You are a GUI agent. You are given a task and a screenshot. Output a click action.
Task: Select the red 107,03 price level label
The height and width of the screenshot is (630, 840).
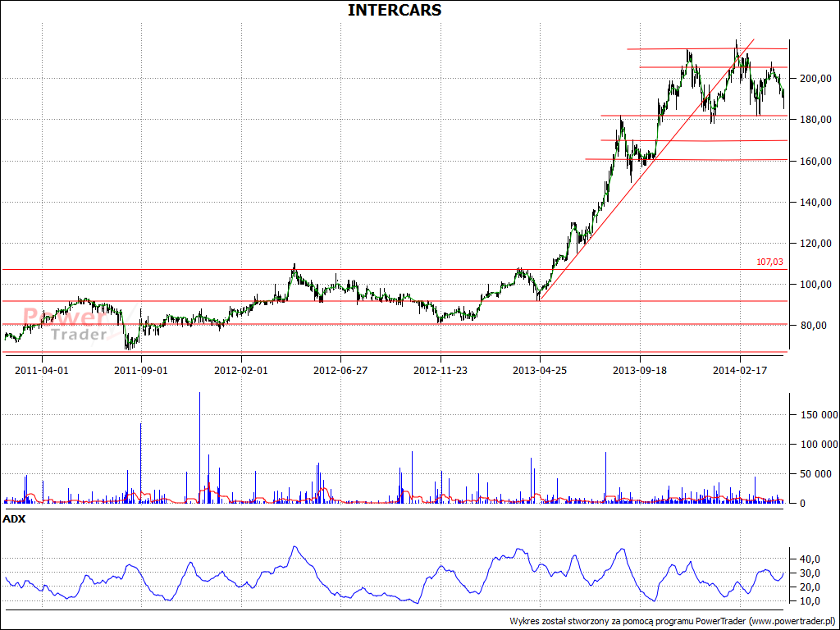tap(769, 262)
